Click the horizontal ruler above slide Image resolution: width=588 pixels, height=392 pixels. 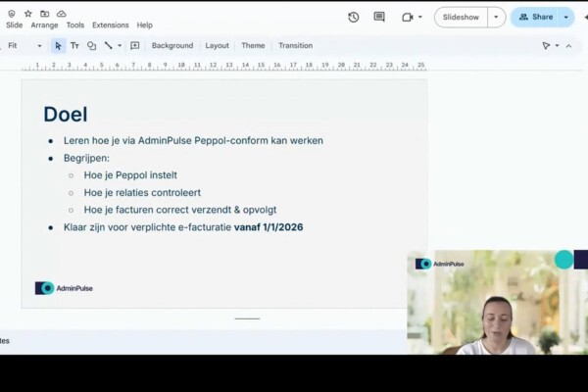[224, 66]
